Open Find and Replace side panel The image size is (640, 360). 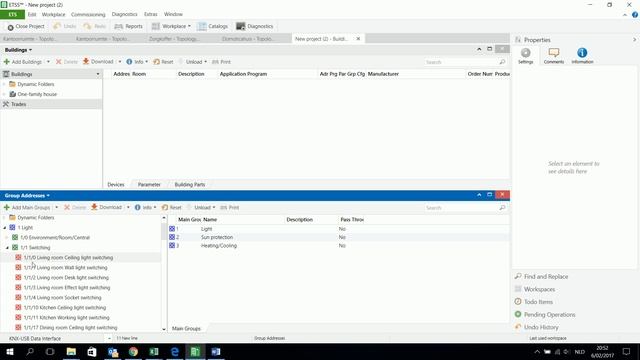[x=542, y=277]
